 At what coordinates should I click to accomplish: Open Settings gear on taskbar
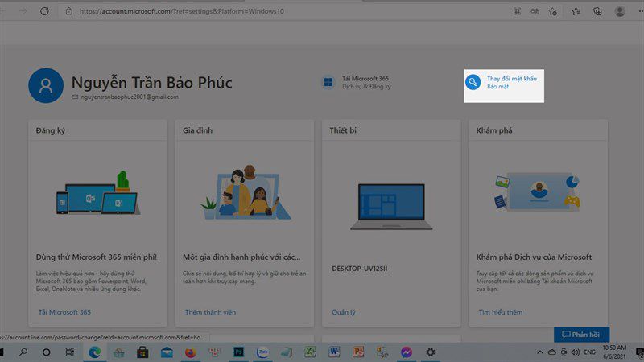pyautogui.click(x=430, y=352)
